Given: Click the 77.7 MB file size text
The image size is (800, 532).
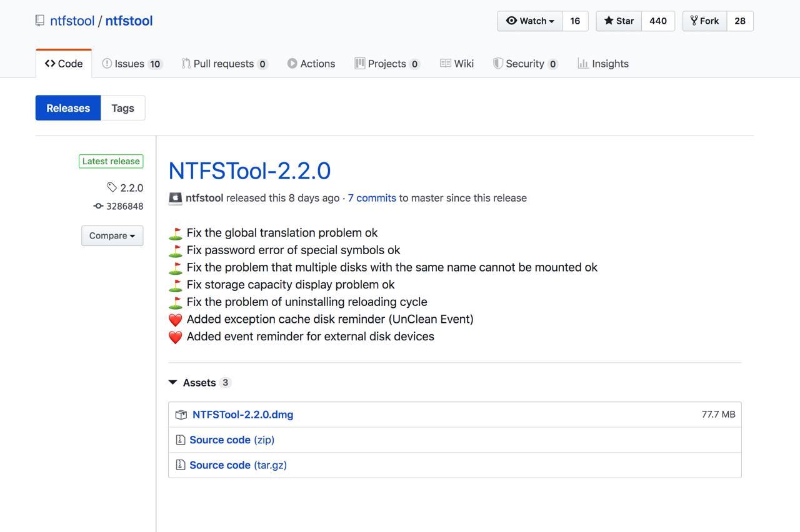Looking at the screenshot, I should click(x=719, y=415).
